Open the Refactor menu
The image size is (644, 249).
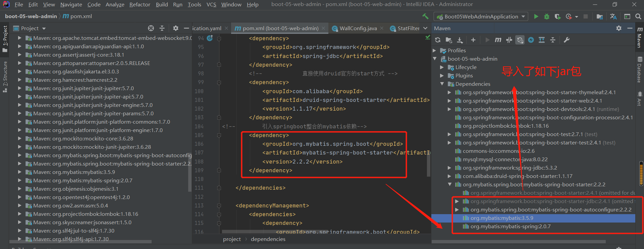click(x=140, y=4)
